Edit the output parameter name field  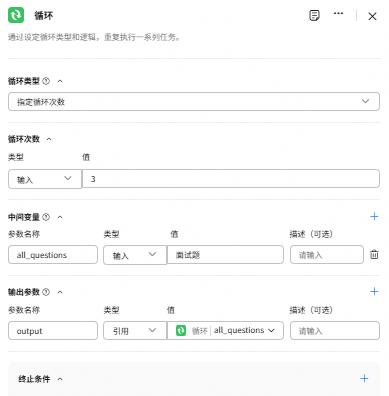click(x=53, y=331)
